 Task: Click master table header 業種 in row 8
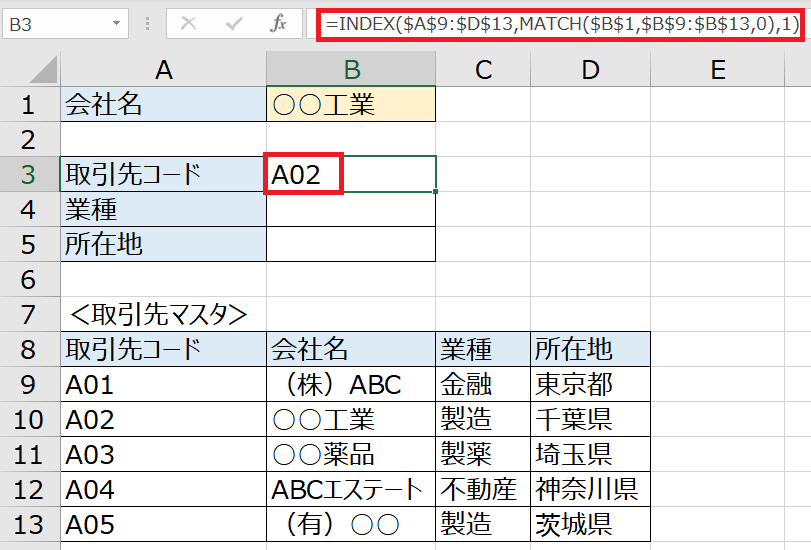pyautogui.click(x=483, y=349)
